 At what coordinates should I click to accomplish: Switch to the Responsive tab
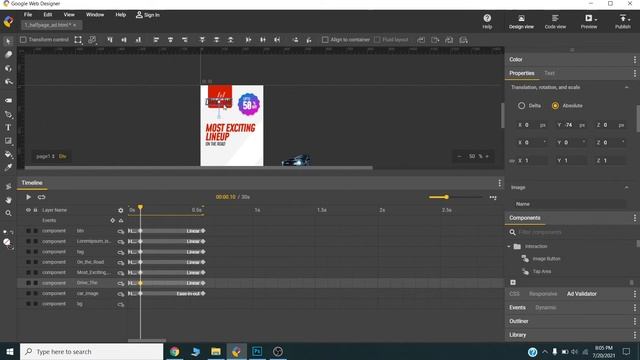[x=543, y=294]
